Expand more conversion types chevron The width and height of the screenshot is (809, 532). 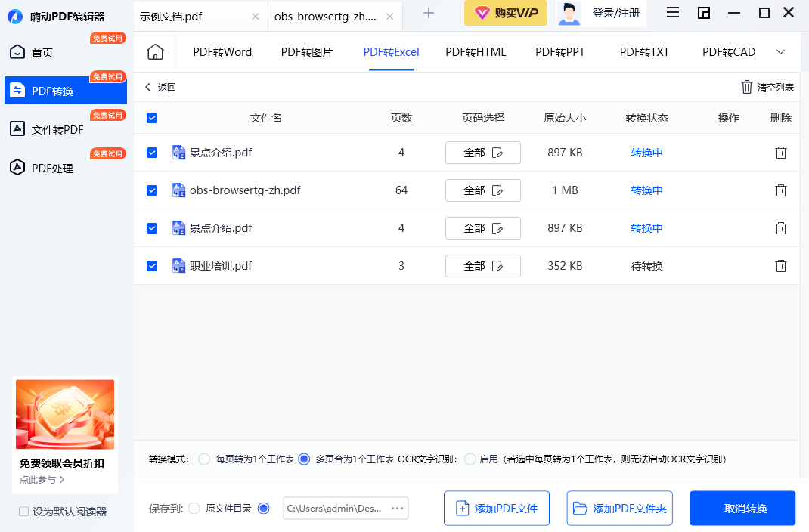pos(781,52)
